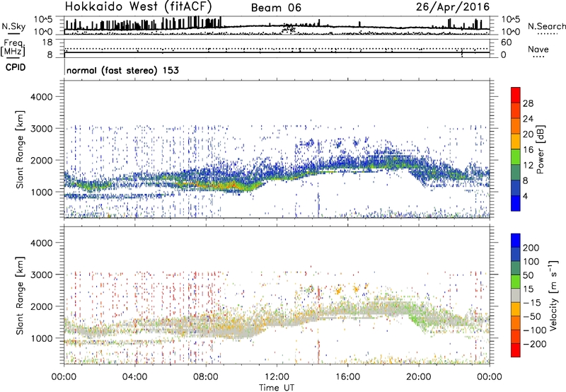
Task: Click the "N.Sky" legend label
Action: [x=13, y=26]
